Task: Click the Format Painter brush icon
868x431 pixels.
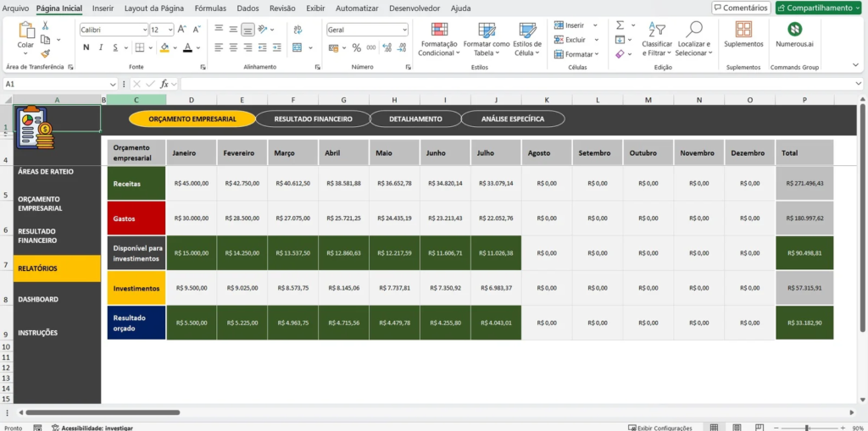Action: pos(45,52)
